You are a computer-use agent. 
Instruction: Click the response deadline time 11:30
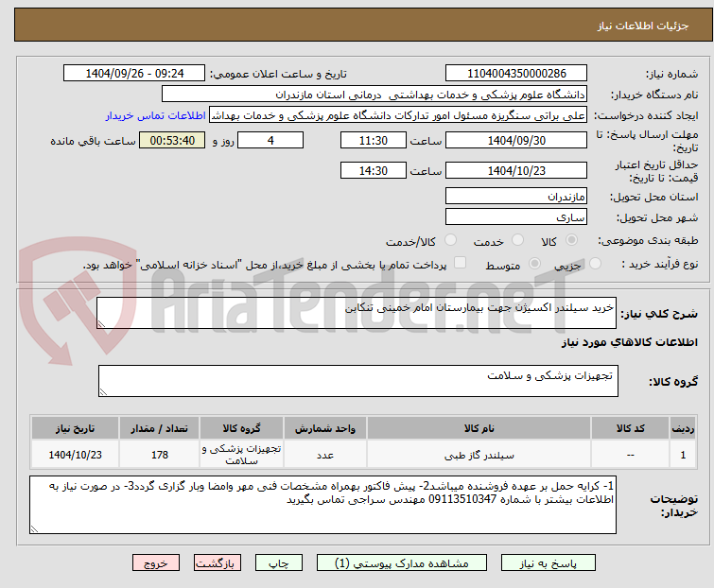pos(374,140)
